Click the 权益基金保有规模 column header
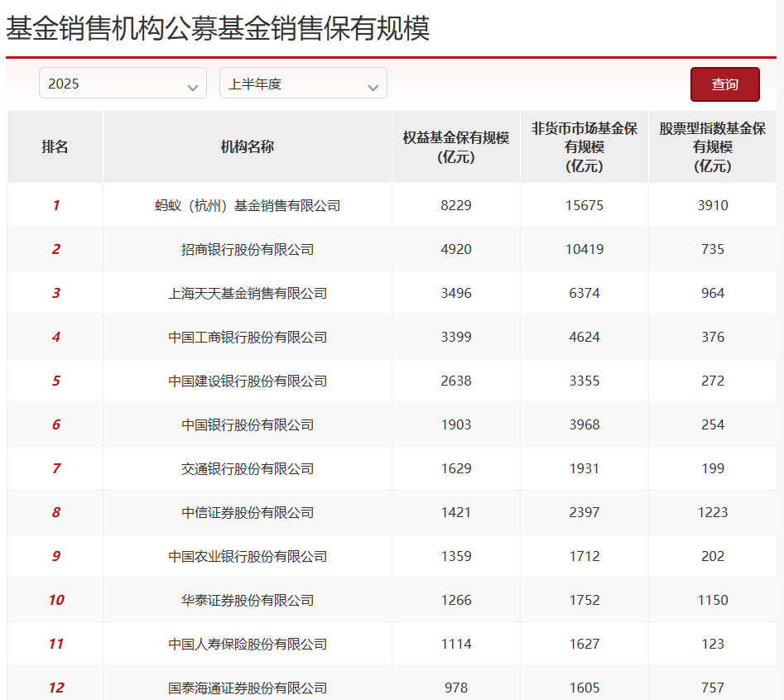784x700 pixels. pyautogui.click(x=456, y=147)
